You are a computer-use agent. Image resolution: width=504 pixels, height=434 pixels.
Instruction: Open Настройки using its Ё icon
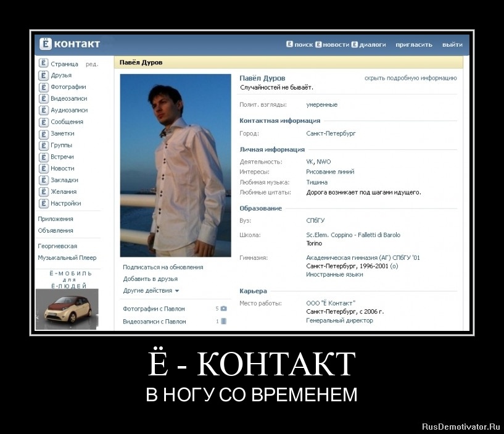43,204
